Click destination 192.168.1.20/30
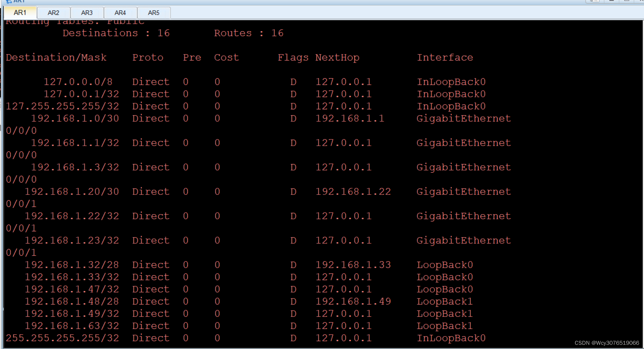644x349 pixels. [x=72, y=192]
